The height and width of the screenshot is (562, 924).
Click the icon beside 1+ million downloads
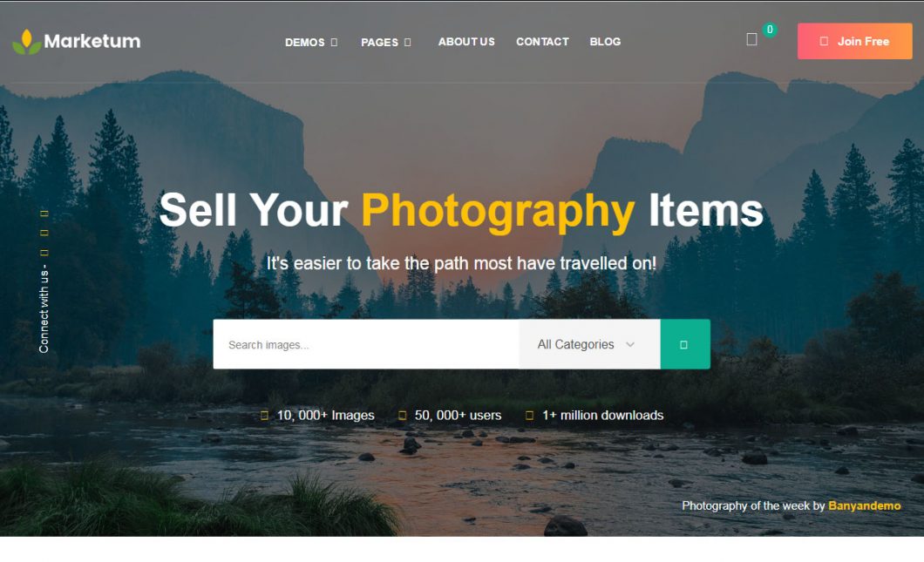(529, 416)
